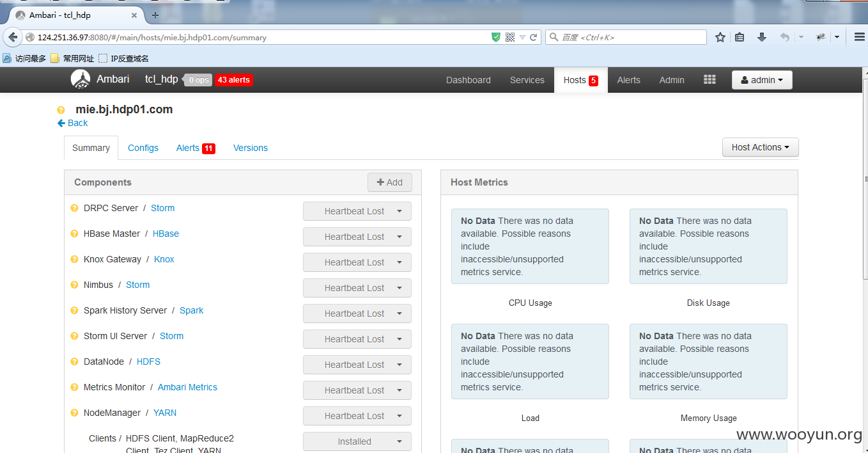Open the Storm link next to DRPC Server
868x453 pixels.
(162, 208)
